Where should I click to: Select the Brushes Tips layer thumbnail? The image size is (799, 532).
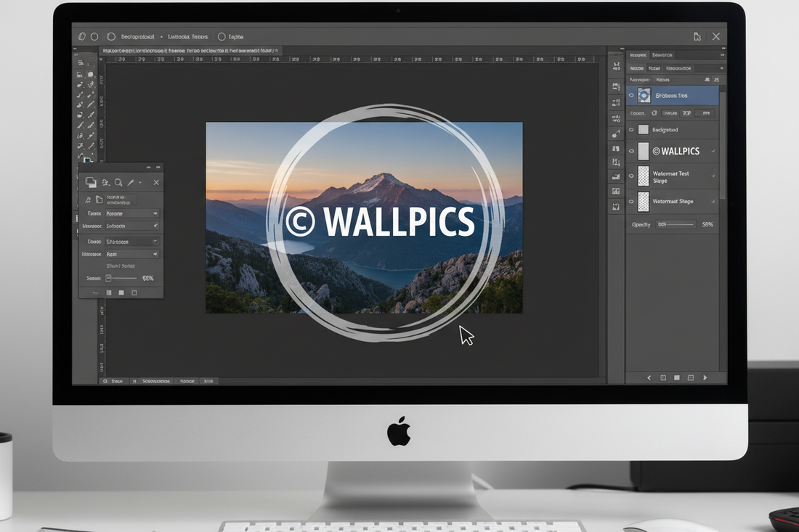pos(642,95)
